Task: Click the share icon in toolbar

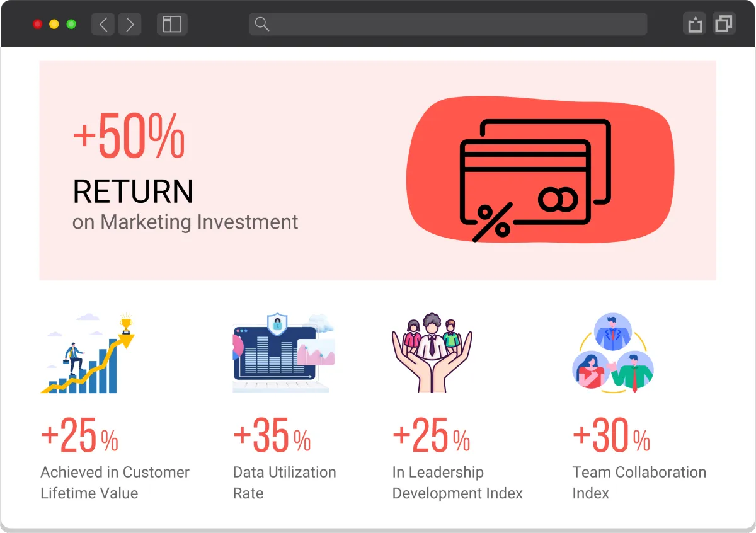Action: [x=694, y=24]
